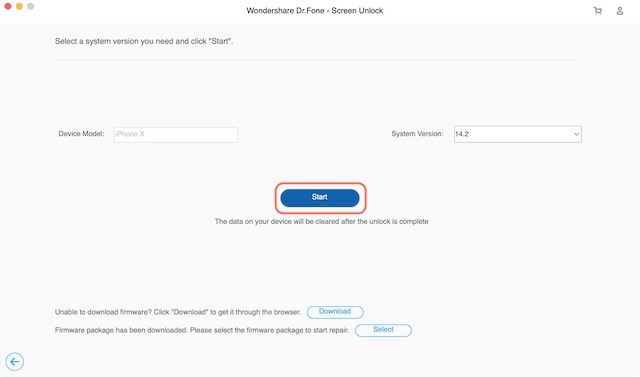This screenshot has height=377, width=640.
Task: Click the 'System Version:' label
Action: tap(417, 134)
